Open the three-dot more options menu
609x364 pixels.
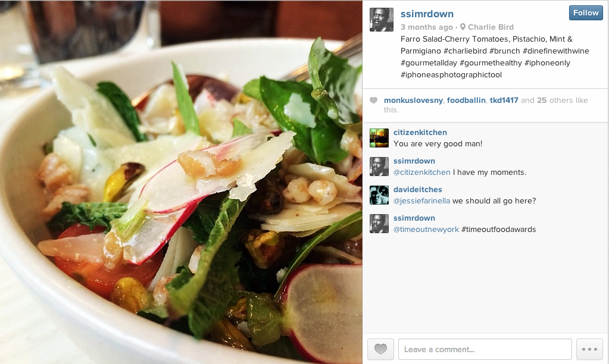[589, 349]
